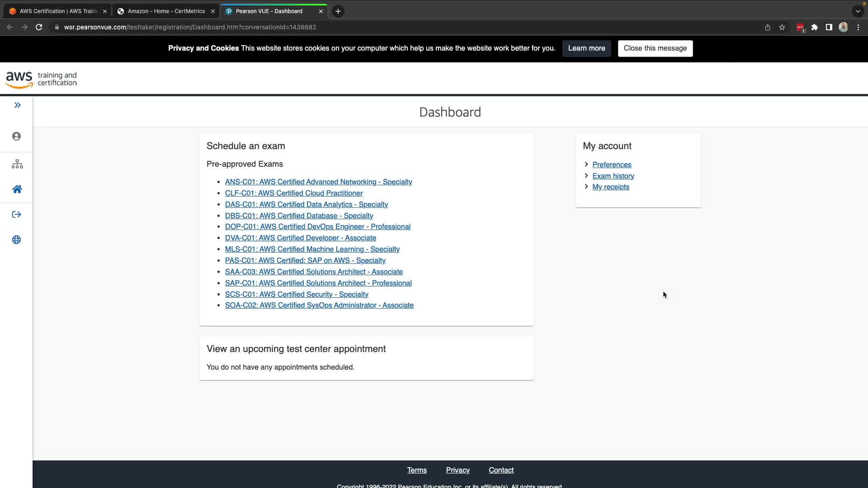Reload the page
The width and height of the screenshot is (868, 488).
point(39,28)
